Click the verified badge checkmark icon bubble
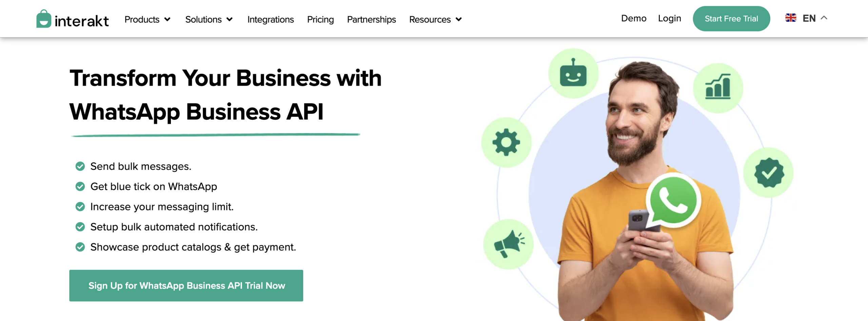Screen dimensions: 868x321 tap(769, 173)
